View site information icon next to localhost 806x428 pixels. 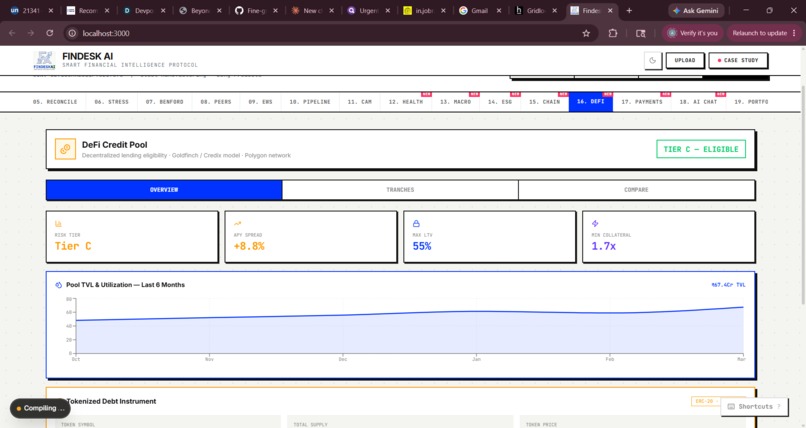pyautogui.click(x=72, y=33)
